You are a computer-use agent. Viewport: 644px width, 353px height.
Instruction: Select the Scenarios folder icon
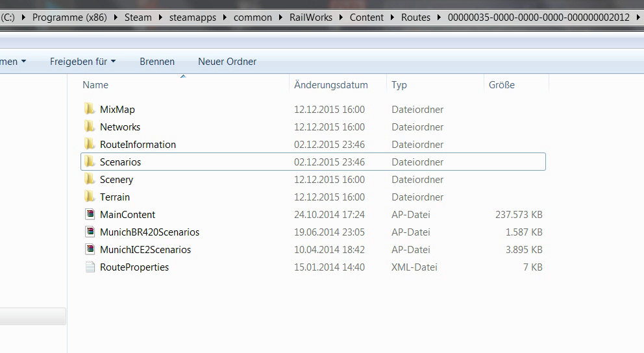(x=89, y=162)
